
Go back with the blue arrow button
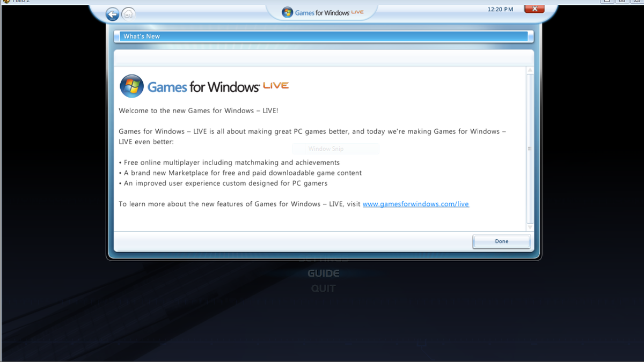pos(112,14)
